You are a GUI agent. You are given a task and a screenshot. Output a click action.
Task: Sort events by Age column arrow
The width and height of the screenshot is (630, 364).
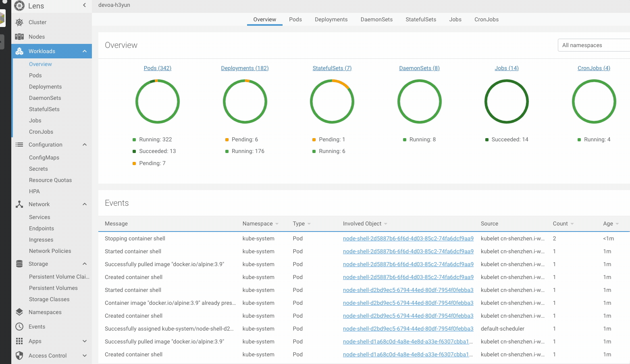coord(618,224)
